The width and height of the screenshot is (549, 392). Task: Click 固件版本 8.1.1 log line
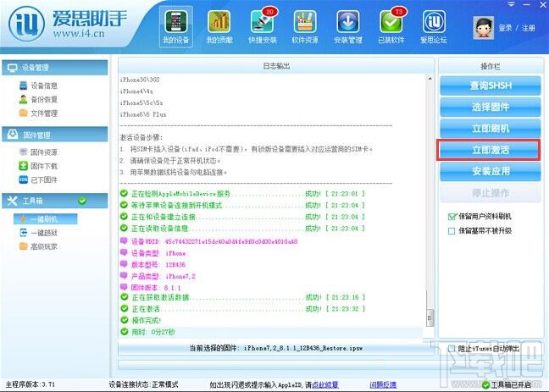pyautogui.click(x=151, y=288)
